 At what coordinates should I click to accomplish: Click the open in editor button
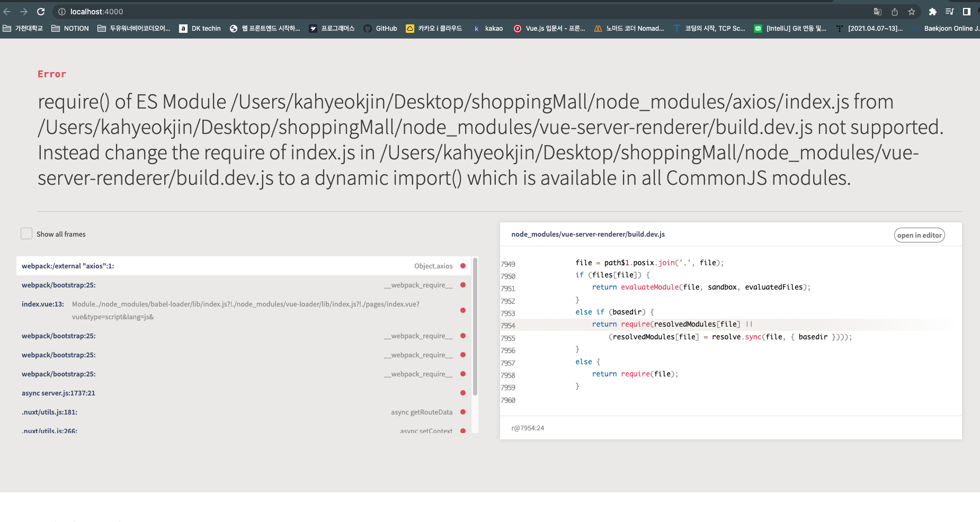tap(919, 235)
